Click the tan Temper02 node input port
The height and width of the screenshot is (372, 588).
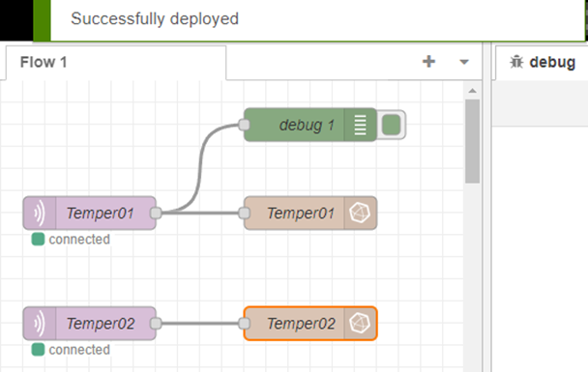click(244, 323)
